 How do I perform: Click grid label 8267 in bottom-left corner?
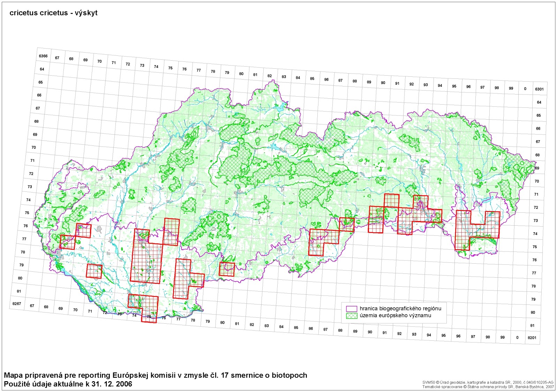click(x=17, y=304)
